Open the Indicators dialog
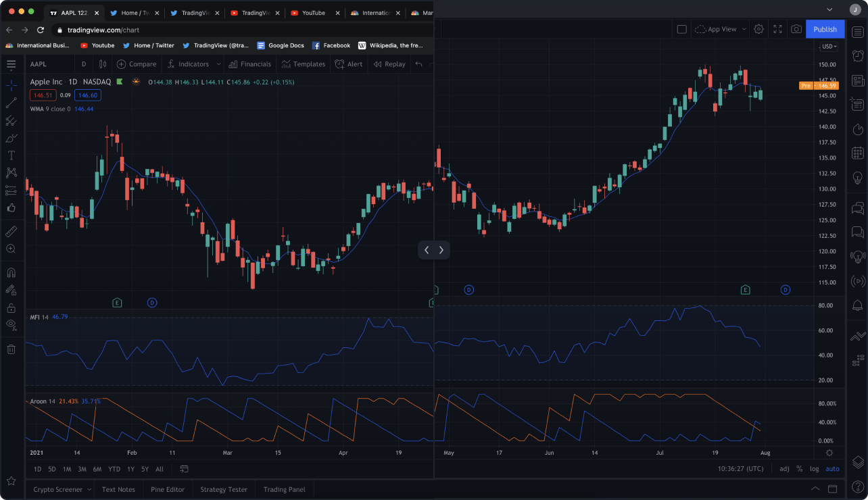This screenshot has width=868, height=500. 188,64
